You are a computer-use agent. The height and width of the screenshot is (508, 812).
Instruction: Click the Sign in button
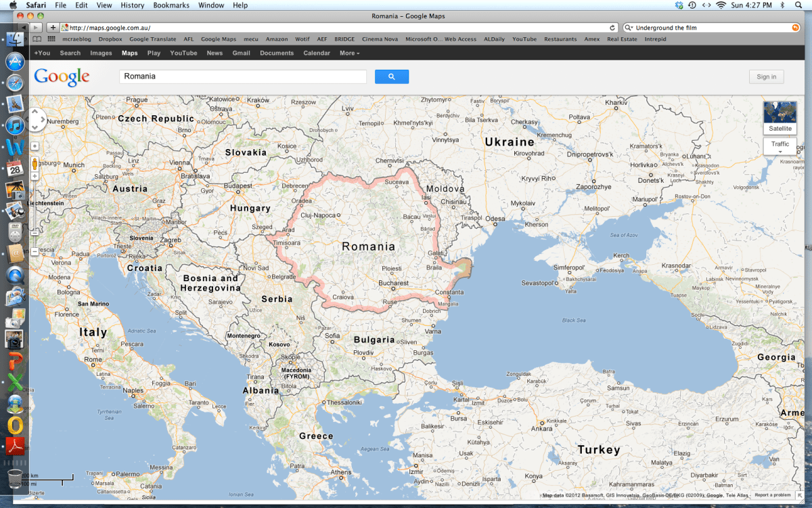(766, 77)
